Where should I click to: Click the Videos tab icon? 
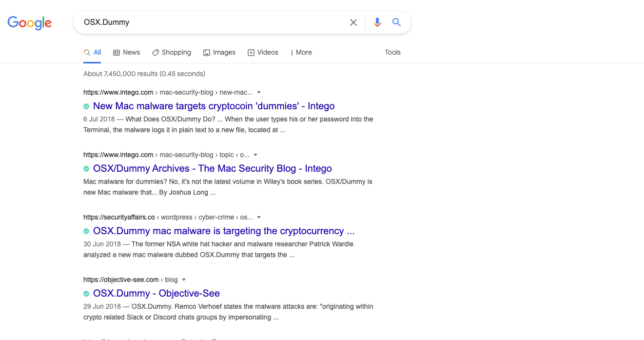click(x=251, y=53)
